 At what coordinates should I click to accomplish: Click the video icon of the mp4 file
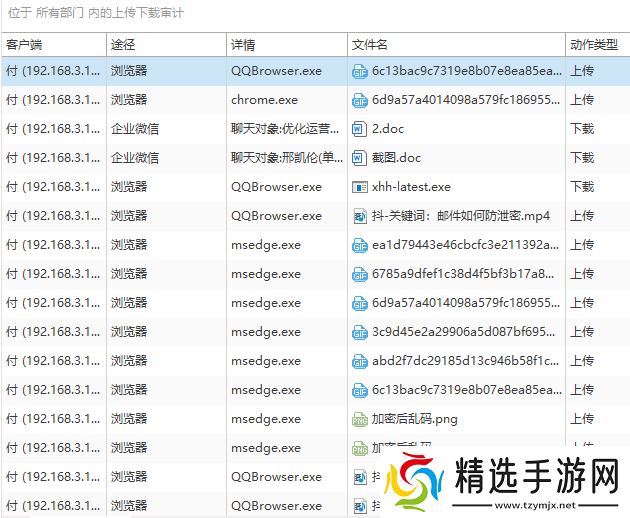click(360, 216)
